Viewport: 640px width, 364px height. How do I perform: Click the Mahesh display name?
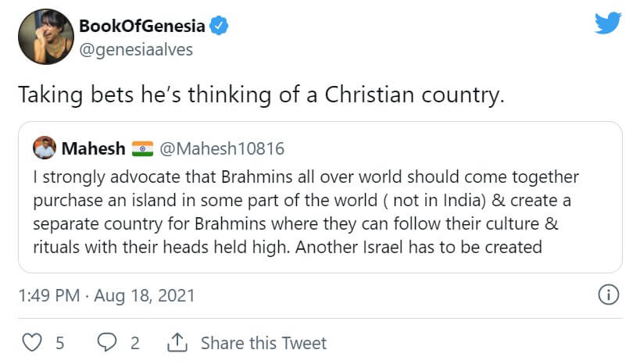click(93, 148)
